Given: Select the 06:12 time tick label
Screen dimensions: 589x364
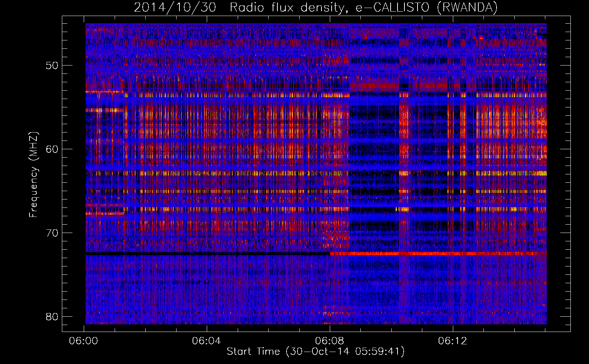Looking at the screenshot, I should 452,341.
